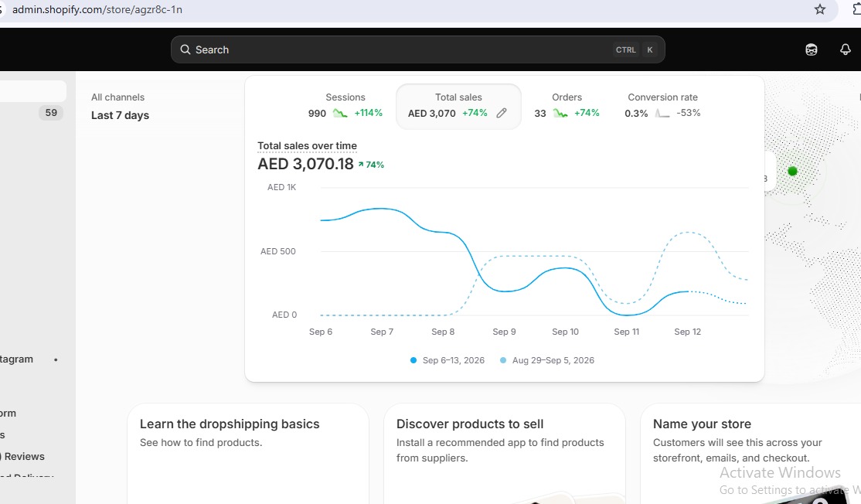Click the Sep 7 axis label
The height and width of the screenshot is (504, 861).
coord(382,332)
